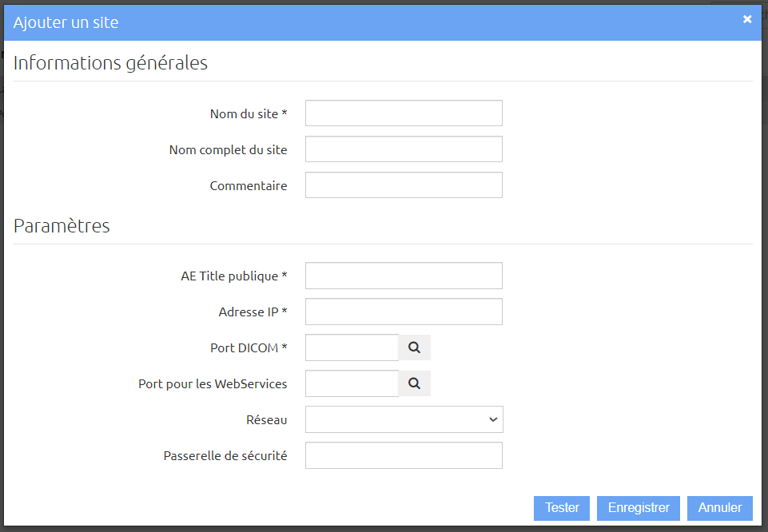Click the Nom du site label
The height and width of the screenshot is (532, 768).
click(249, 113)
